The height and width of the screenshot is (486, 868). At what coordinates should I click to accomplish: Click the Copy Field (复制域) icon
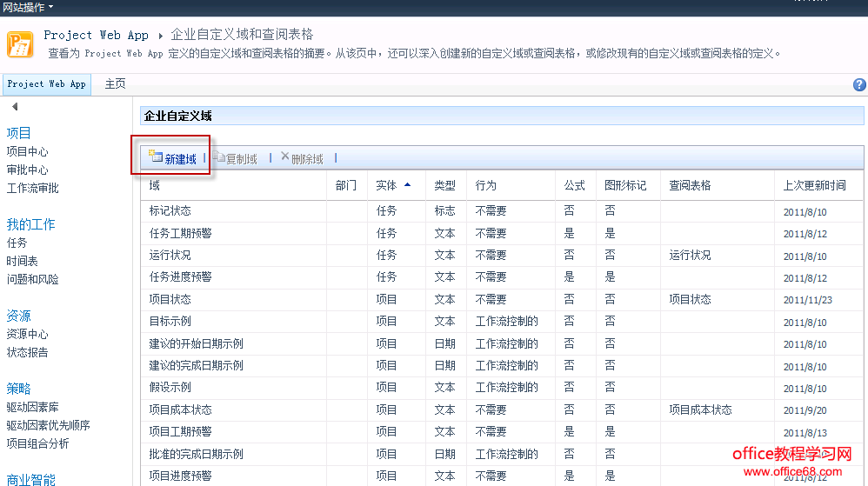tap(219, 158)
